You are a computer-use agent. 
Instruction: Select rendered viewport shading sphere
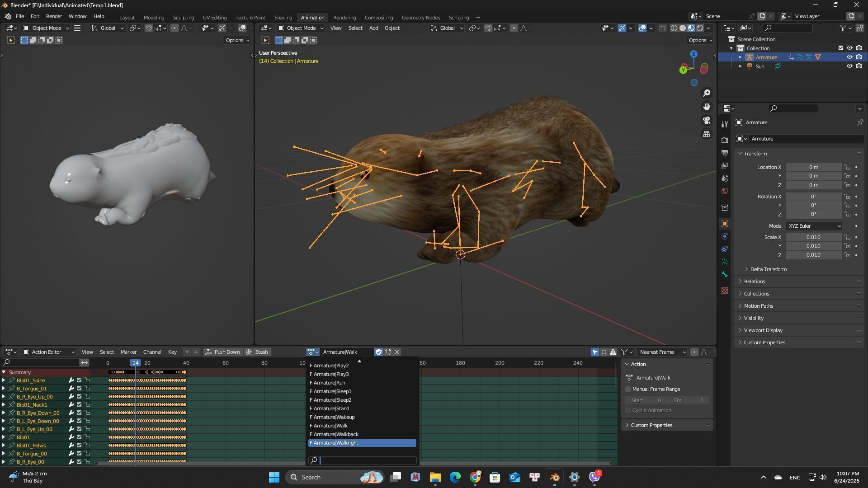point(700,28)
